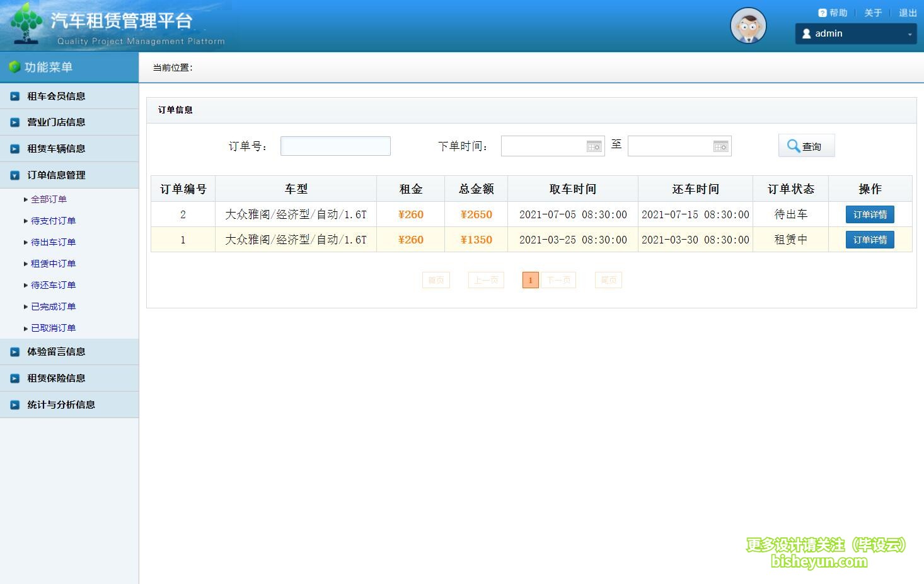Screen dimensions: 924x584
Task: Open 全部订单 in the sidebar
Action: pos(49,199)
